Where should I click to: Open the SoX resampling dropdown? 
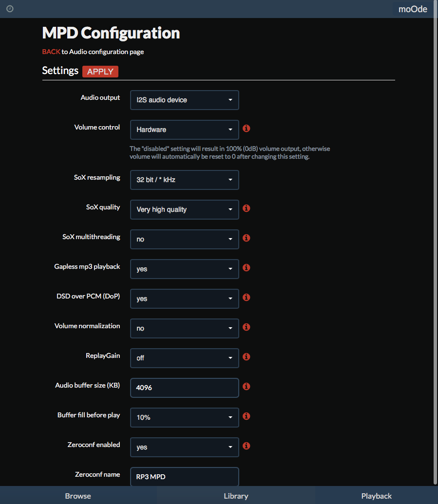185,180
